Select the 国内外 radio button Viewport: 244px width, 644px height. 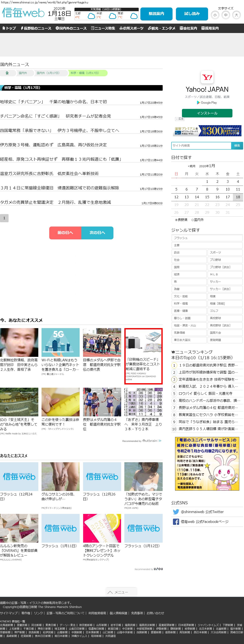pyautogui.click(x=193, y=220)
